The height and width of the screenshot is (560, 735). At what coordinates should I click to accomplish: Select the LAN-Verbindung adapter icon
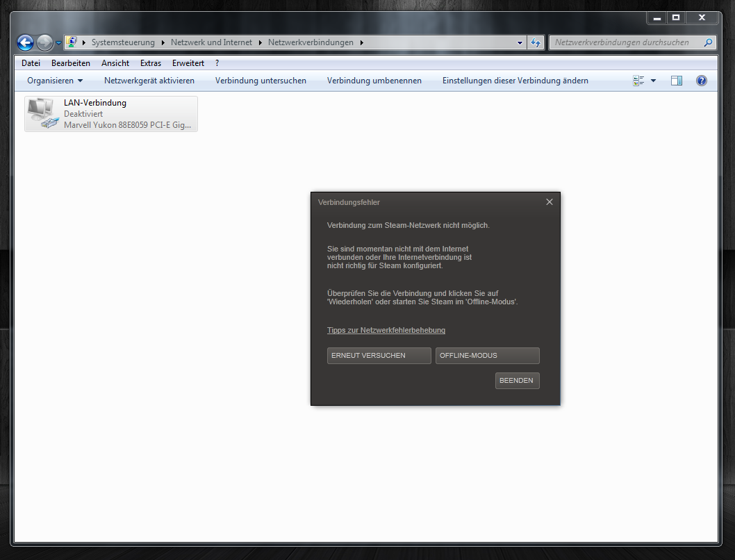[42, 113]
